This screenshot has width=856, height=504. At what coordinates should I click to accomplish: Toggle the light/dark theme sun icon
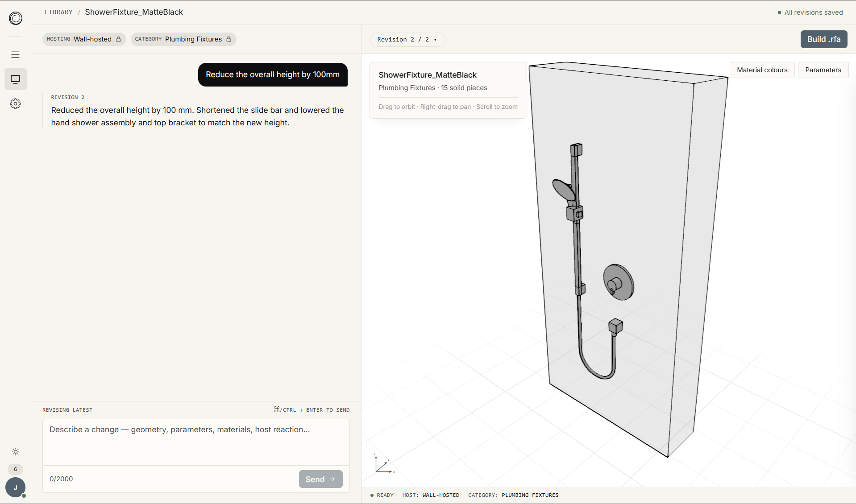coord(16,452)
